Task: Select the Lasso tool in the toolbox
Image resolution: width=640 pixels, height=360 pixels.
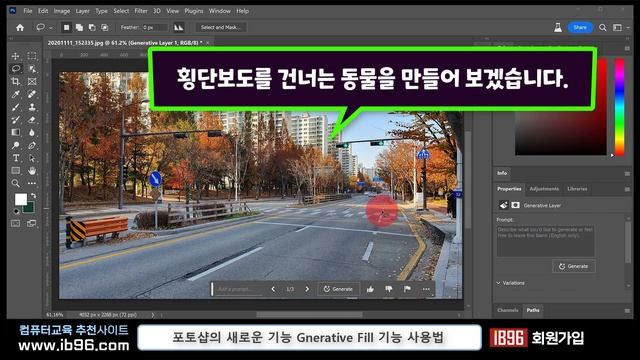Action: point(16,69)
